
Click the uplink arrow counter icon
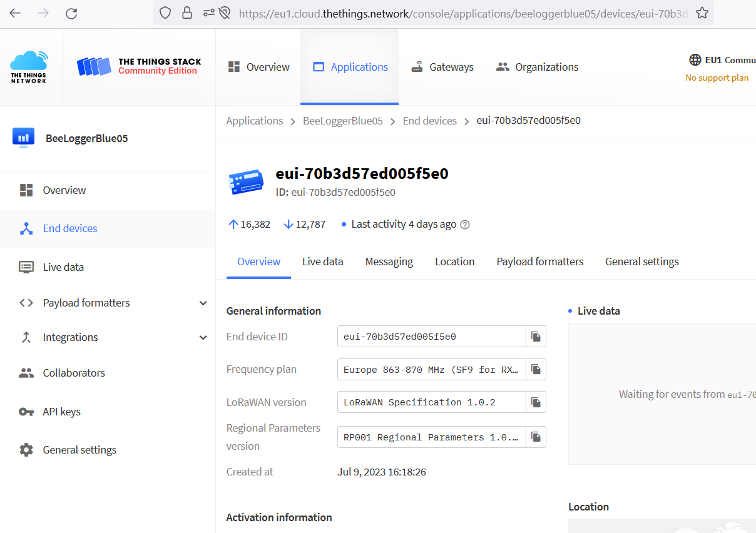click(x=232, y=223)
